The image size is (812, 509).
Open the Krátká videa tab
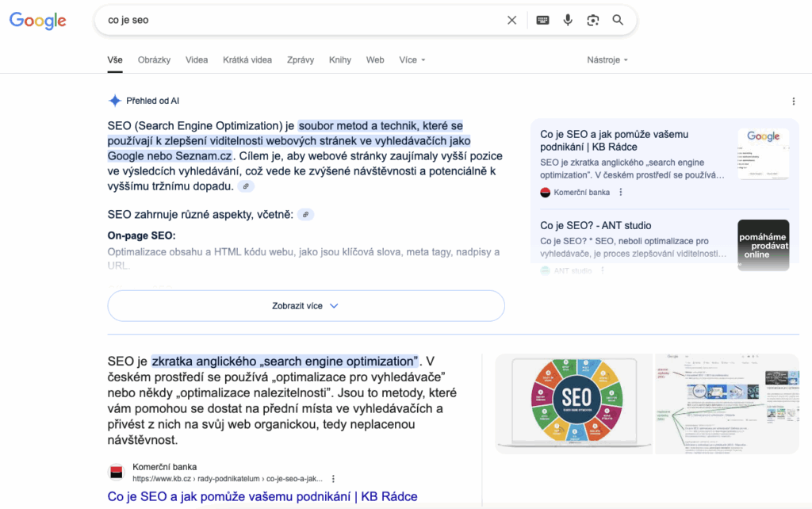coord(247,60)
